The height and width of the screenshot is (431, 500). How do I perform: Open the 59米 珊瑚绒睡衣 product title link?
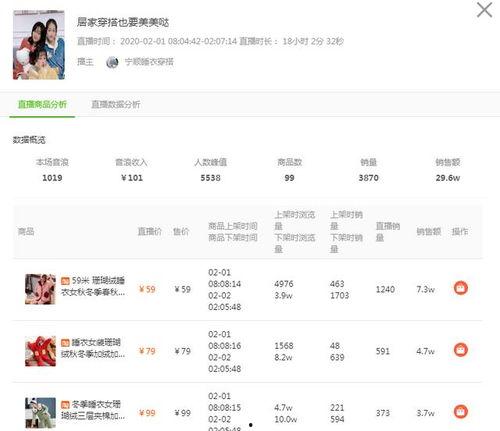point(93,286)
